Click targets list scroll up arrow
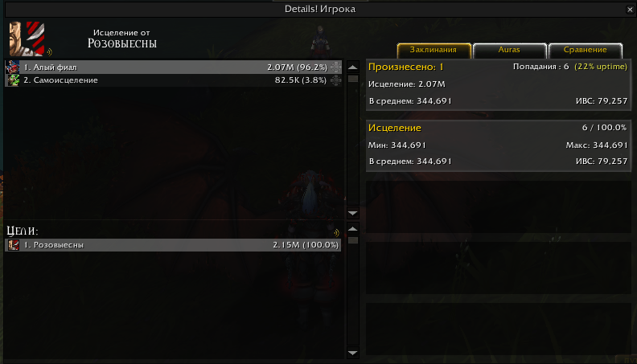Image resolution: width=637 pixels, height=364 pixels. point(352,229)
